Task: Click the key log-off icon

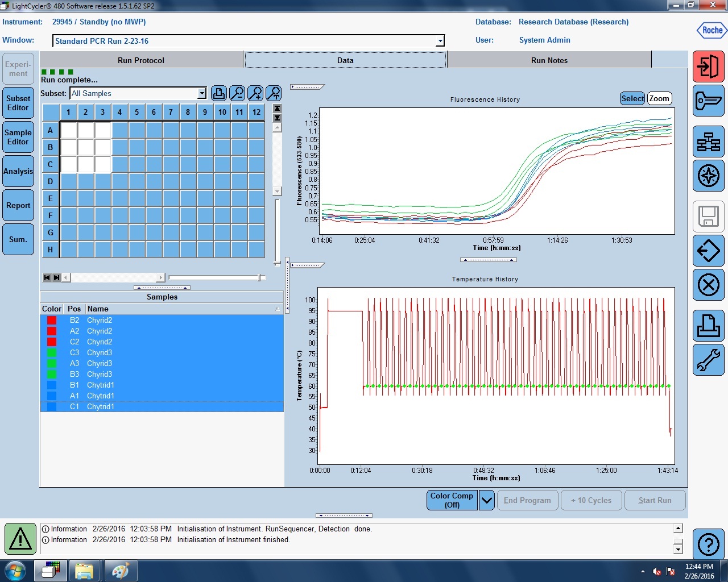Action: click(708, 101)
